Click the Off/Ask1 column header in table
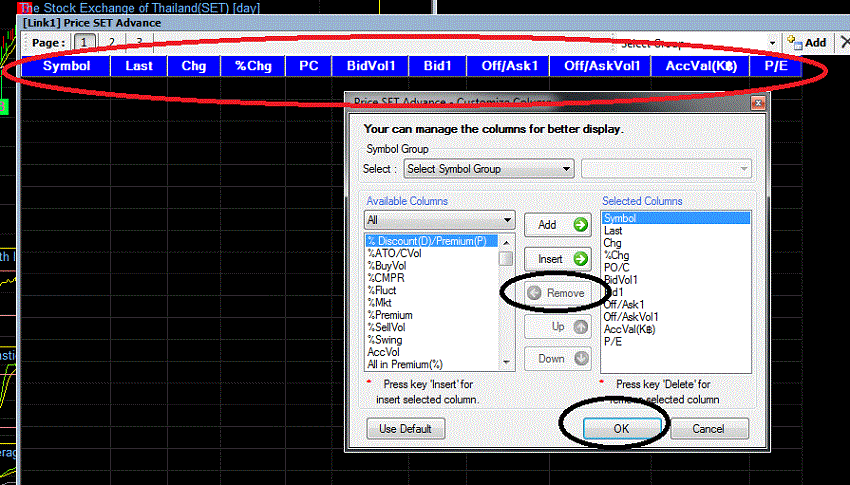This screenshot has height=485, width=850. click(509, 66)
